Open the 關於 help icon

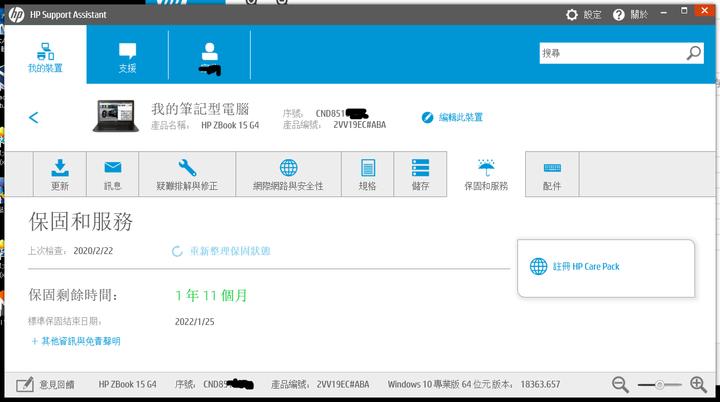pos(619,15)
